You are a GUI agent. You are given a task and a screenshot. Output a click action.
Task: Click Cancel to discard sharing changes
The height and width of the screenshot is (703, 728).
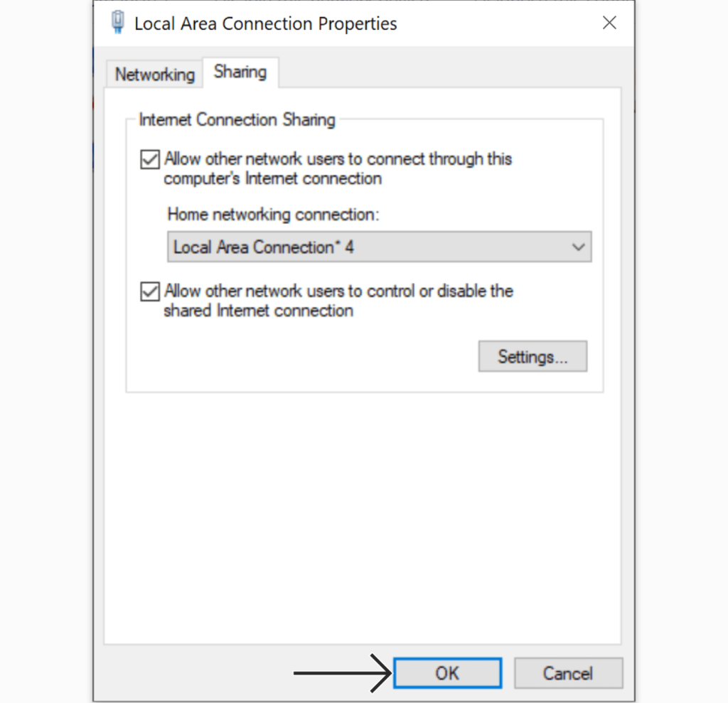tap(568, 673)
